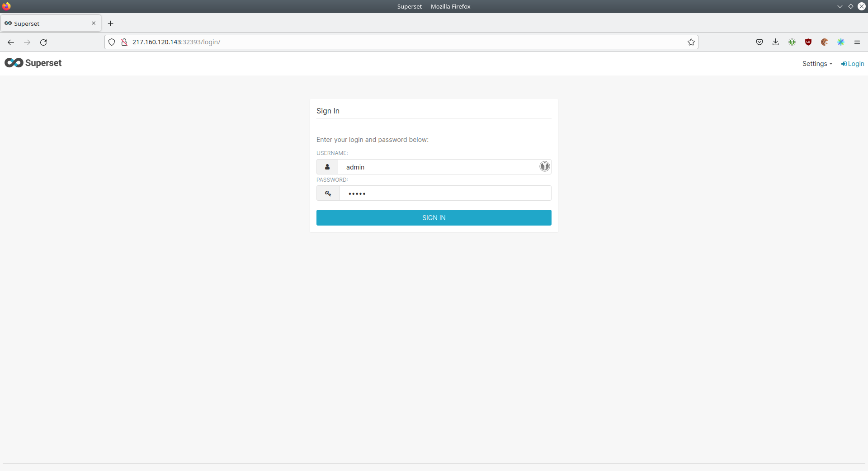Click the Firefox reload page icon
Image resolution: width=868 pixels, height=471 pixels.
pos(43,42)
